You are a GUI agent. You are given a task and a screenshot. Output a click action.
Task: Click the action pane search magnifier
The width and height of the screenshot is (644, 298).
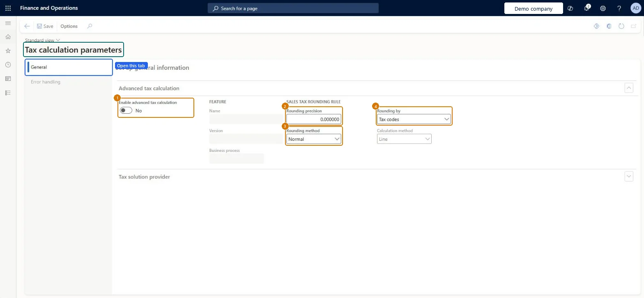pyautogui.click(x=90, y=26)
